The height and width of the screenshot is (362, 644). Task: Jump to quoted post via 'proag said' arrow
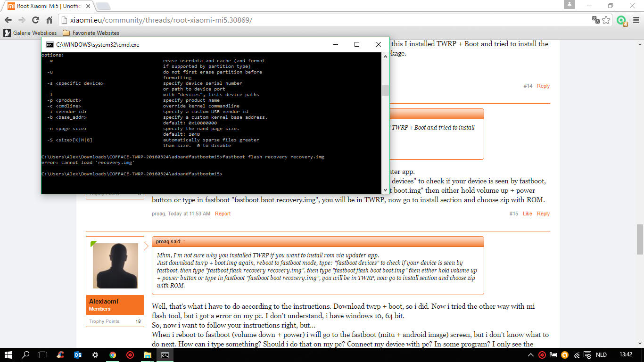[184, 241]
